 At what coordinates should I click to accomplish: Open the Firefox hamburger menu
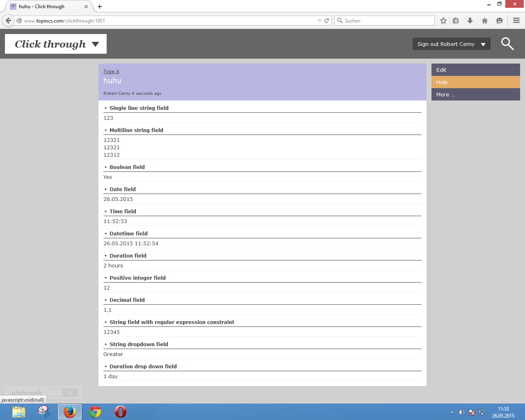pyautogui.click(x=516, y=21)
